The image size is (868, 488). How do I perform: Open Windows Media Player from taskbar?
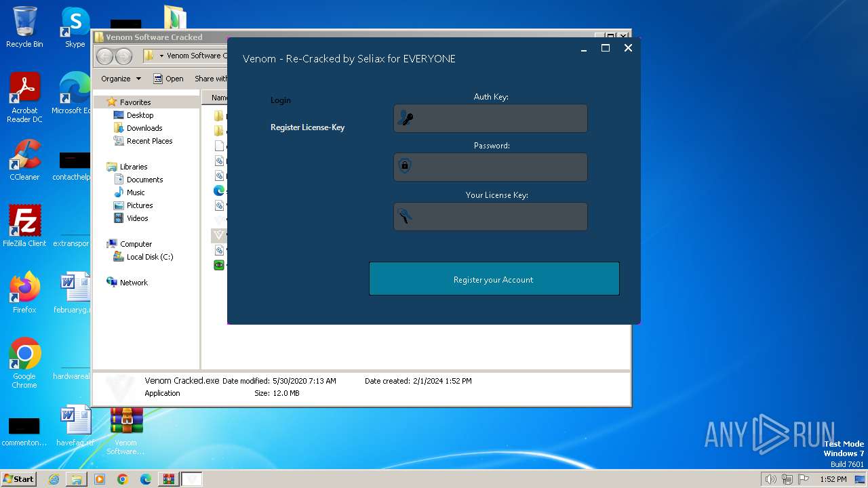point(100,479)
